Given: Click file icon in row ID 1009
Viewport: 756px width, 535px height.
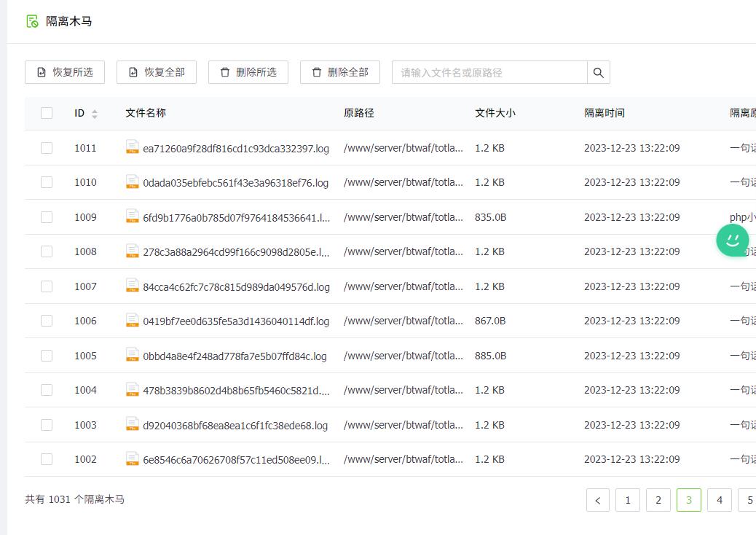Looking at the screenshot, I should 132,216.
